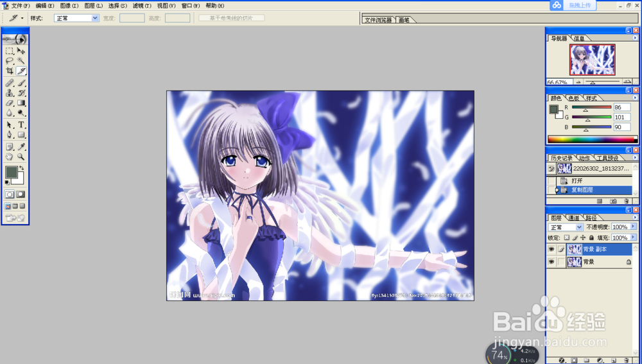
Task: Select the Rectangle shape tool
Action: coord(21,134)
